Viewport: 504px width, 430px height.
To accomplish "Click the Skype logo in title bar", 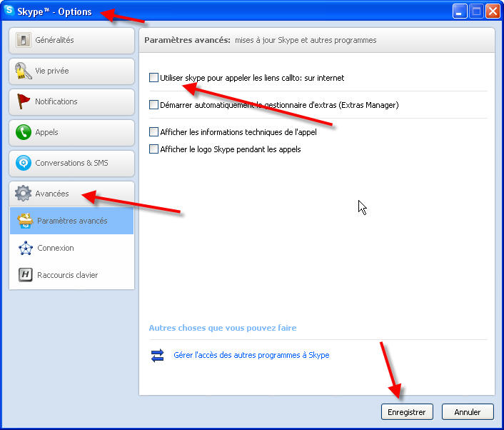I will point(9,11).
